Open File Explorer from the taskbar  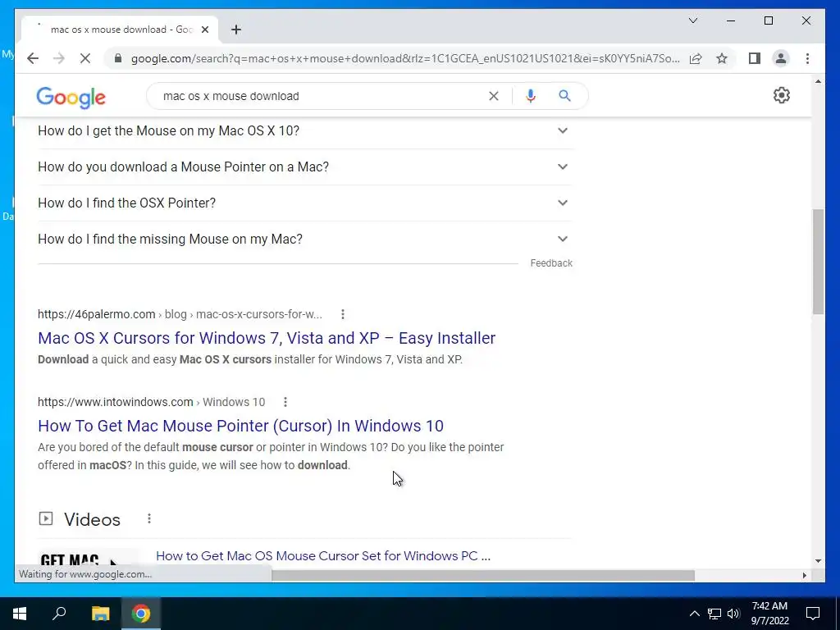[x=100, y=614]
